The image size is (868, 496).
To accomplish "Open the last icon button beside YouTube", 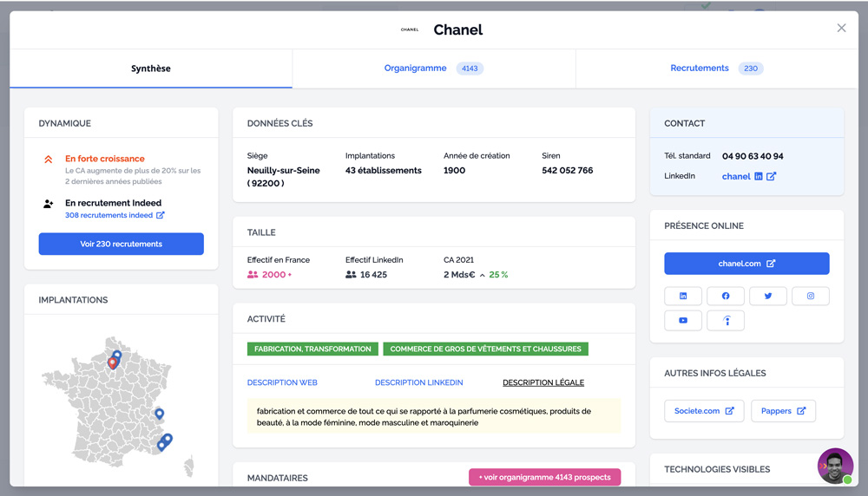I will (x=725, y=320).
